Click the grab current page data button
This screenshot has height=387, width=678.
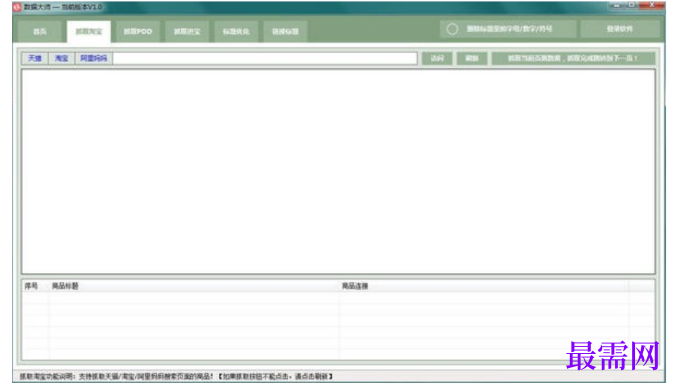pyautogui.click(x=573, y=58)
